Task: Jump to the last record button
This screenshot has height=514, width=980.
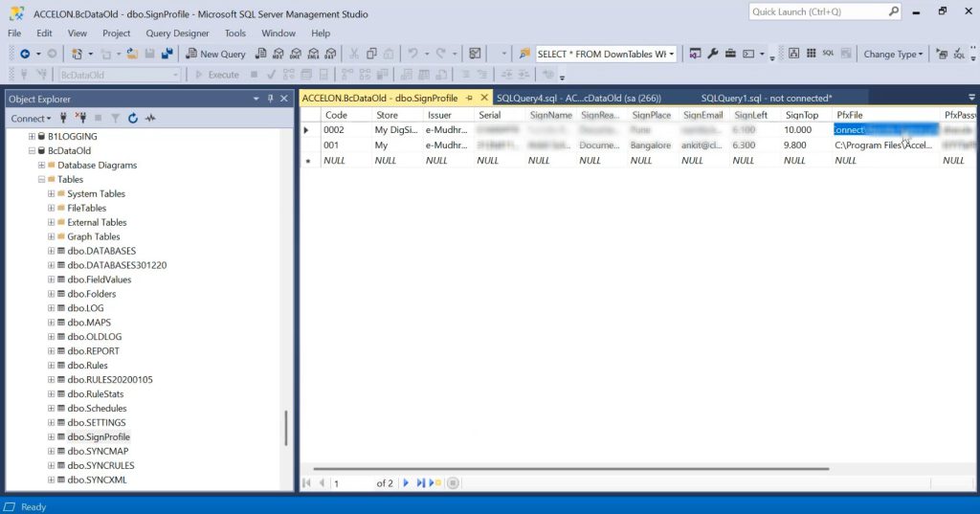Action: click(421, 482)
